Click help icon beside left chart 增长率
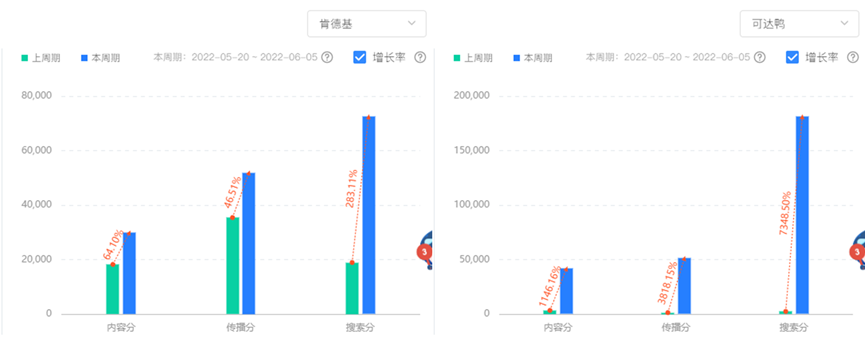This screenshot has width=865, height=361. click(x=420, y=57)
